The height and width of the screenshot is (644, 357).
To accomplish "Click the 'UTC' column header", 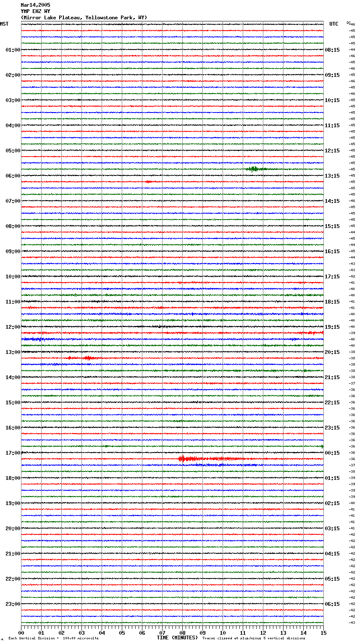I will point(334,24).
